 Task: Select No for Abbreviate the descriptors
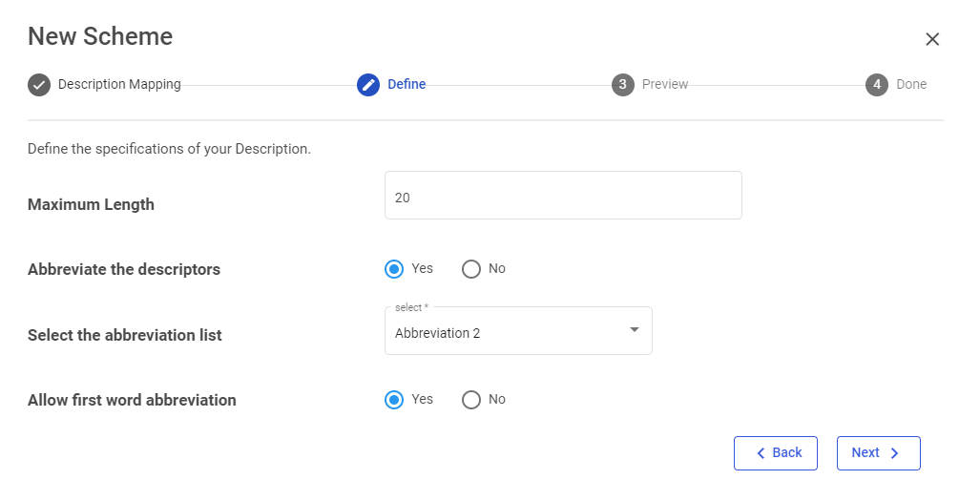point(471,269)
